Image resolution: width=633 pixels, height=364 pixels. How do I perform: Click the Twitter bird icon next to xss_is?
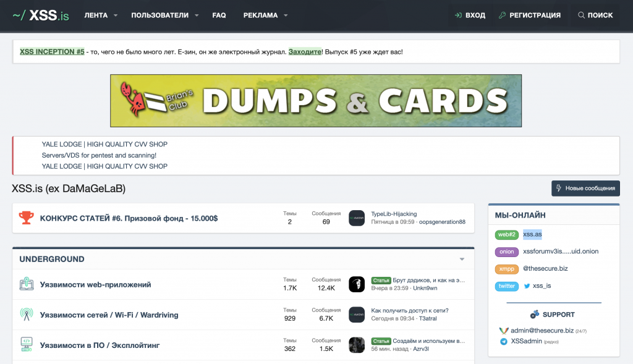click(x=527, y=286)
